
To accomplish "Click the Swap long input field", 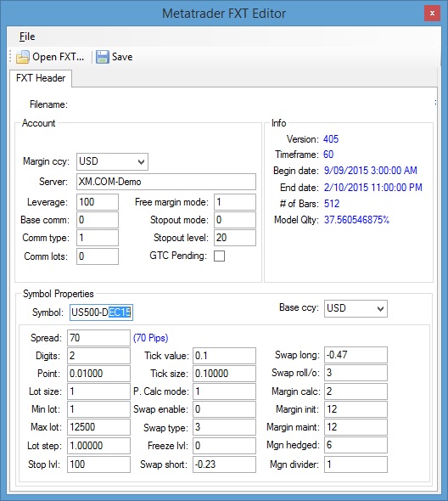I will [356, 355].
